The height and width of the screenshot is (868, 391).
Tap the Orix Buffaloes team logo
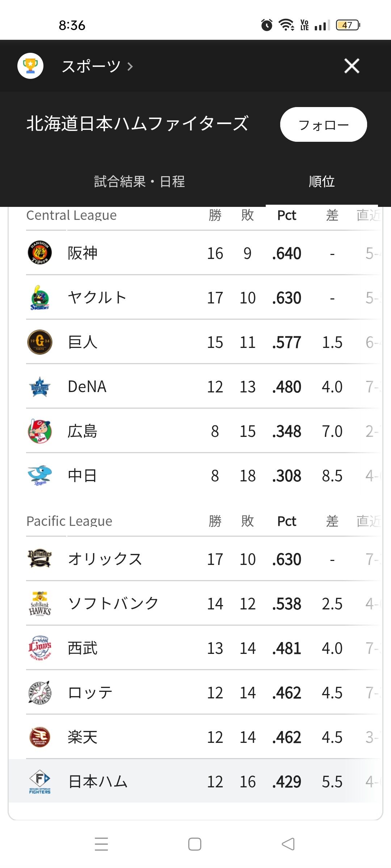click(x=40, y=559)
